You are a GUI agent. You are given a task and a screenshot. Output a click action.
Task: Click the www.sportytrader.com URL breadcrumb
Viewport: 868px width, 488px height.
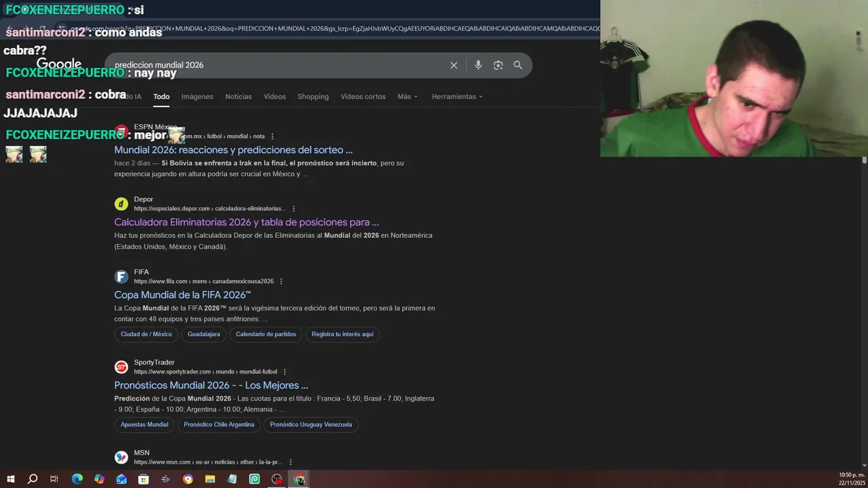click(x=205, y=371)
